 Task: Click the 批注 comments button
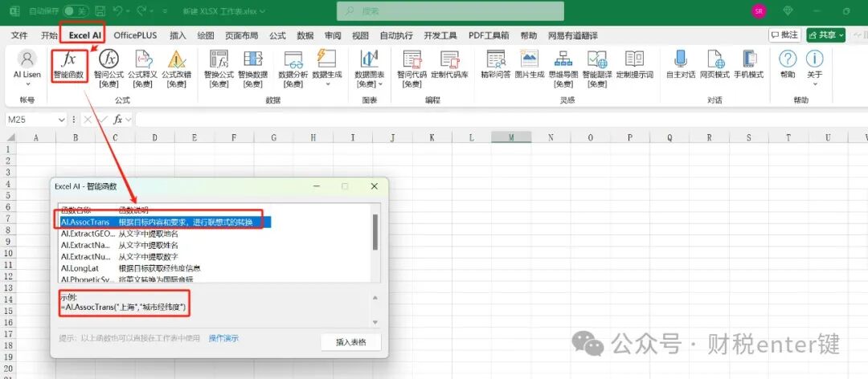[785, 35]
